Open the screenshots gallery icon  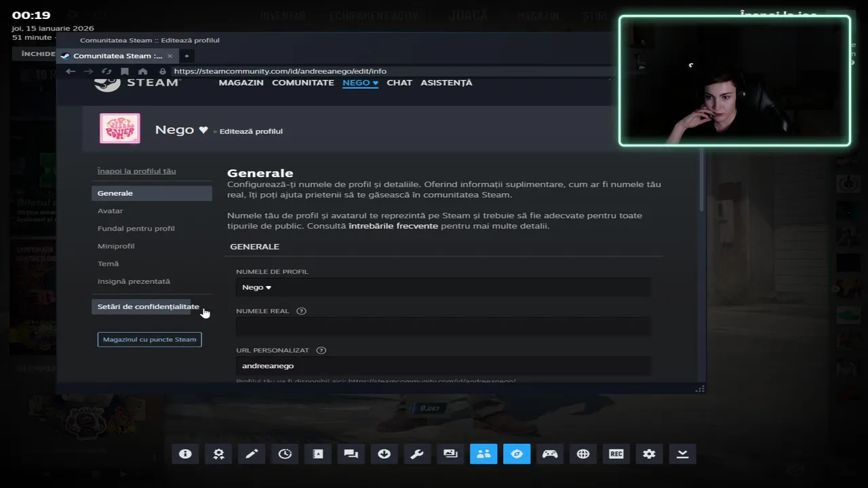pyautogui.click(x=450, y=454)
